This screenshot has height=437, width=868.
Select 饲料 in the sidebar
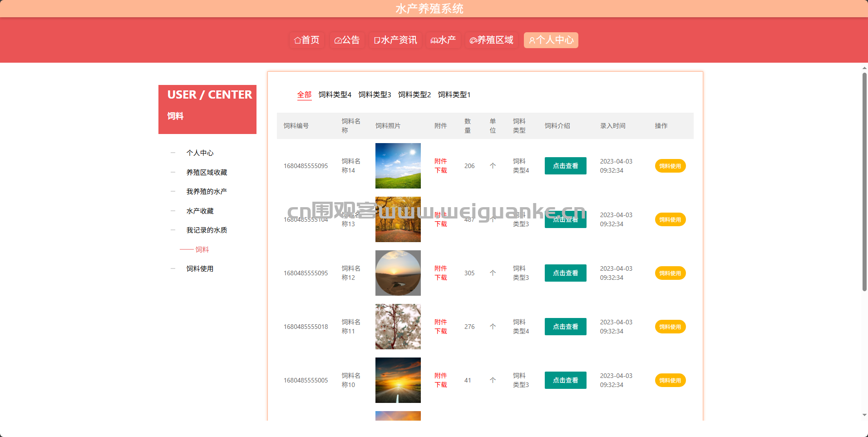(x=202, y=249)
